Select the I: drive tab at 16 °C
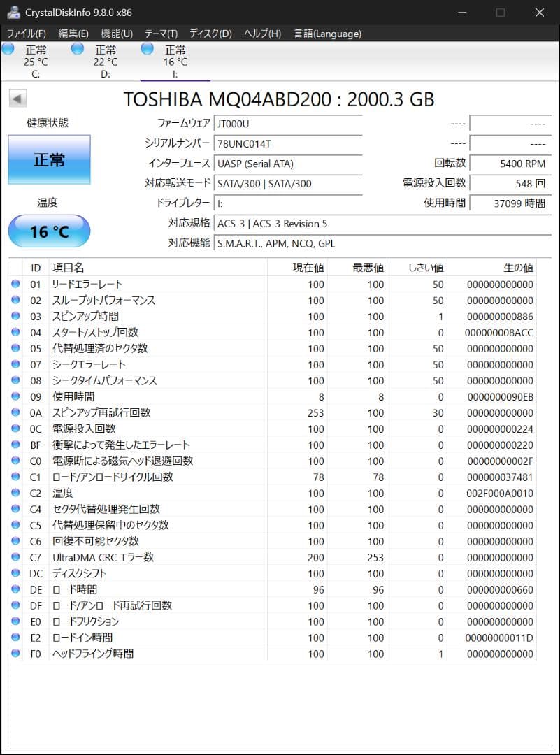 coord(175,62)
